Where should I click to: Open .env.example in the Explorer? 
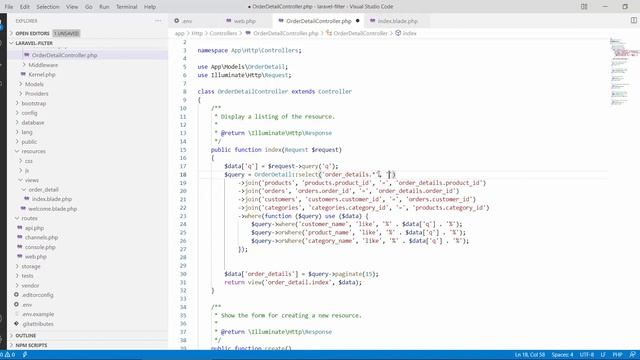(38, 314)
